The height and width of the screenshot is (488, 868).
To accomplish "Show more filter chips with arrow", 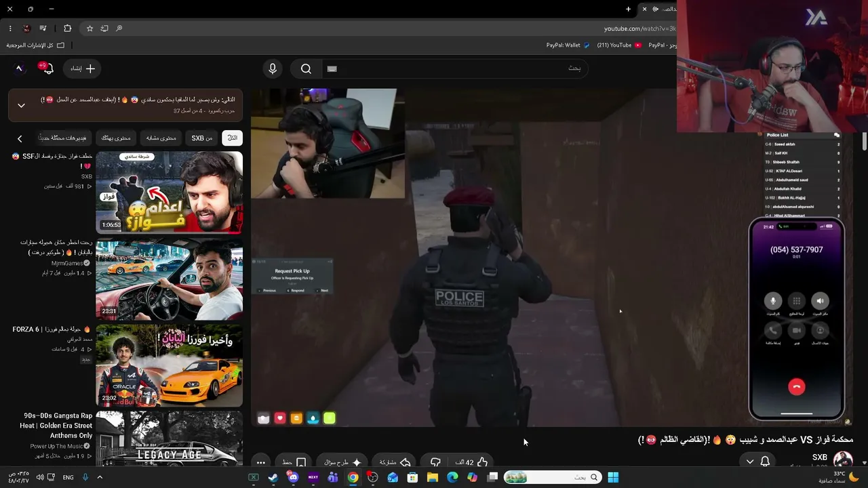I will point(20,138).
